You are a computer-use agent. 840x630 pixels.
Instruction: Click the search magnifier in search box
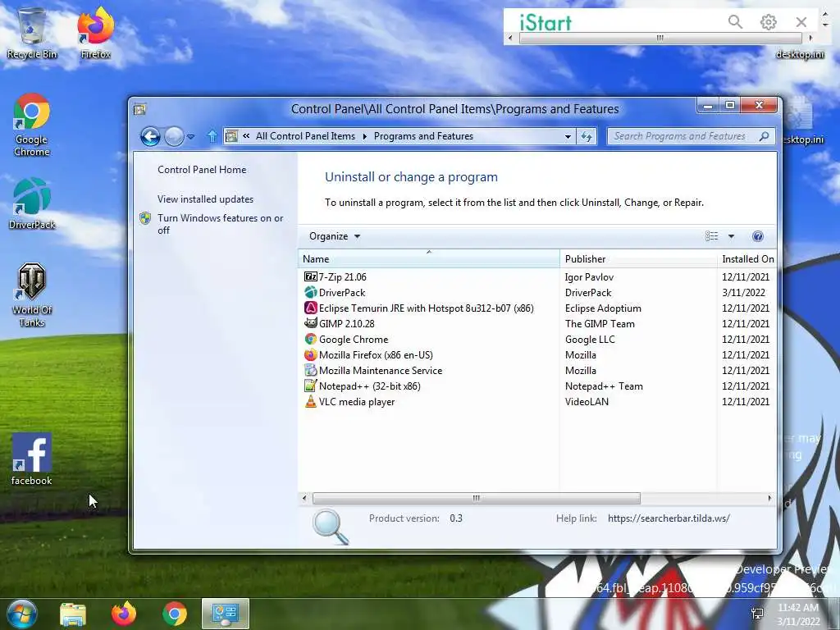pos(764,137)
